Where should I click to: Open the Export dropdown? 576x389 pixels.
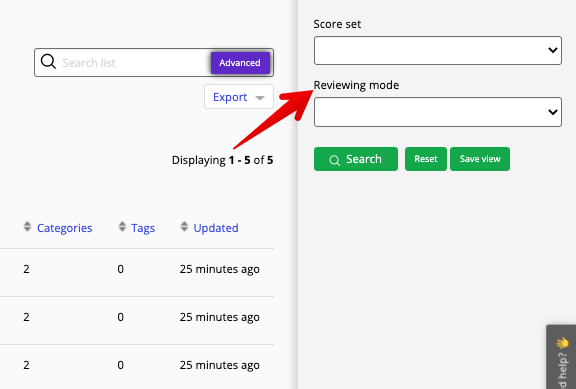[239, 97]
